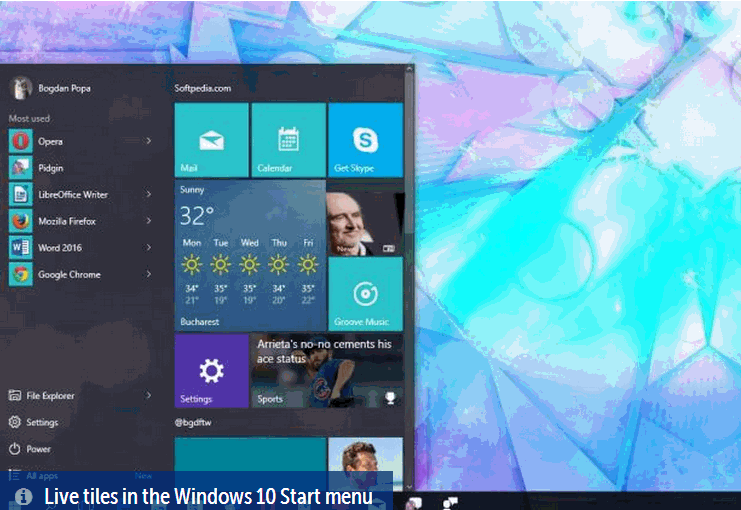Image resolution: width=741 pixels, height=510 pixels.
Task: Click the File Explorer icon
Action: 15,395
